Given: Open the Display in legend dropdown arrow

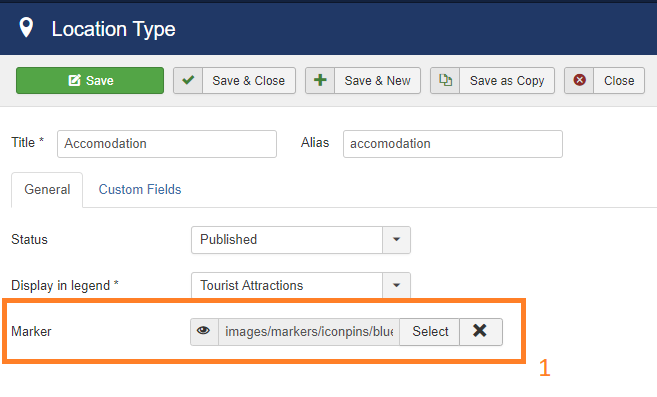Looking at the screenshot, I should pos(396,285).
